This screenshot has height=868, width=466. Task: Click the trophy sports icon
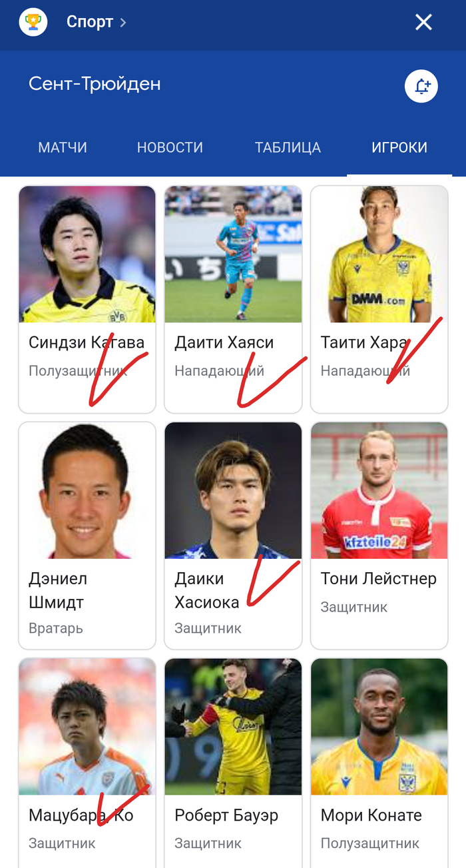pos(33,23)
